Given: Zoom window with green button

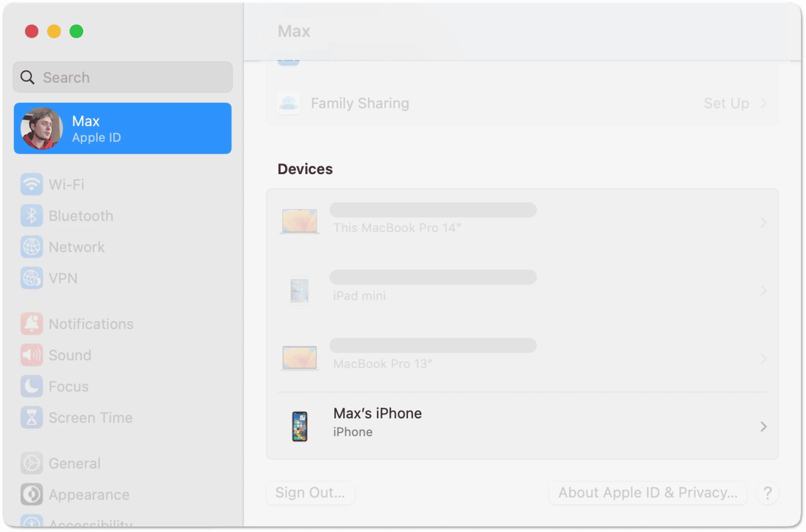Looking at the screenshot, I should tap(77, 31).
